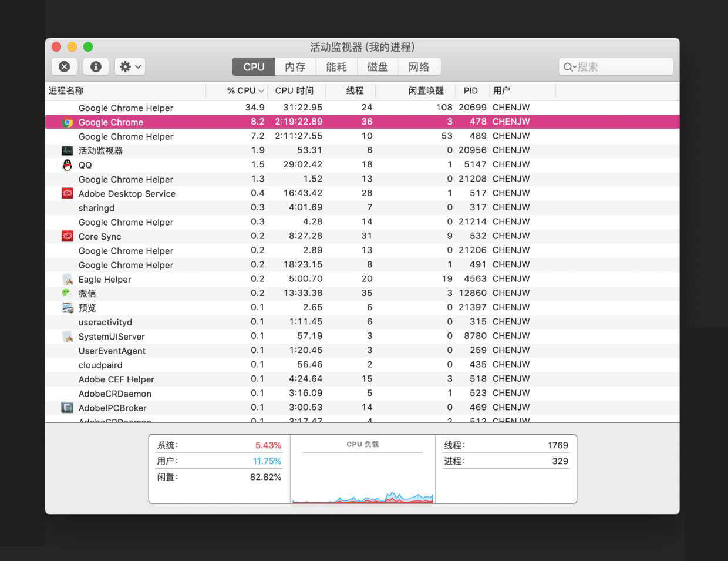Click the QQ penguin icon
The width and height of the screenshot is (728, 561).
[68, 165]
